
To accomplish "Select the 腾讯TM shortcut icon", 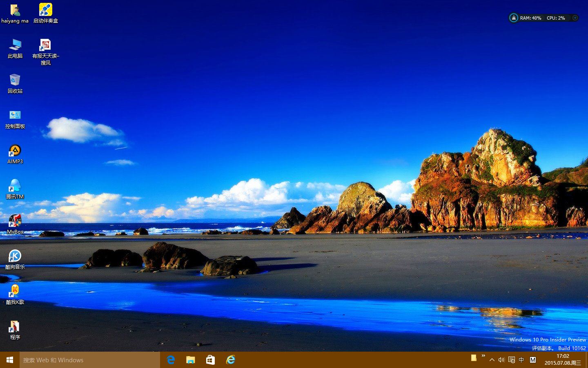I will (x=15, y=189).
